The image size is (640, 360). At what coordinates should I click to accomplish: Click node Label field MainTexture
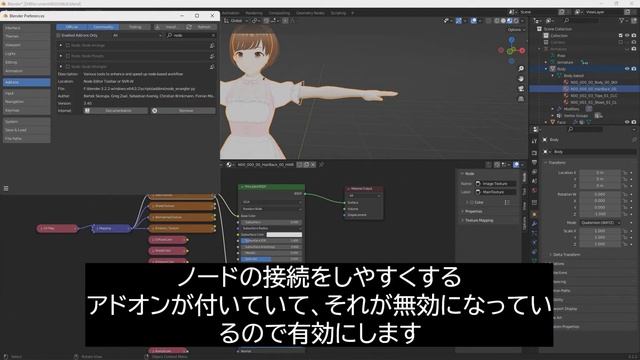(496, 192)
